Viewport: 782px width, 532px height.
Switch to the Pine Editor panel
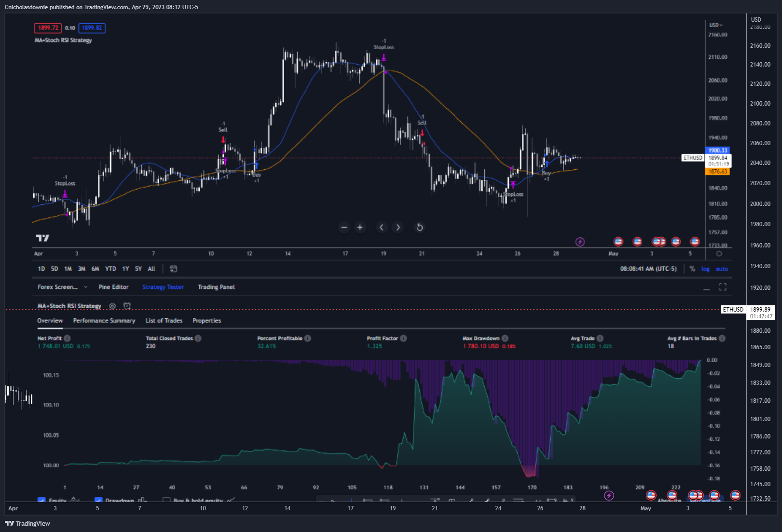(113, 287)
